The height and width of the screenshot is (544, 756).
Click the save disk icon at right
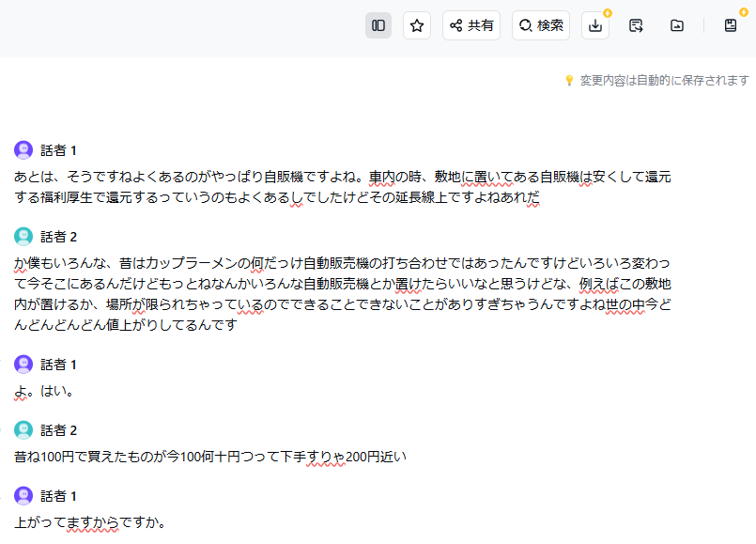click(x=731, y=25)
